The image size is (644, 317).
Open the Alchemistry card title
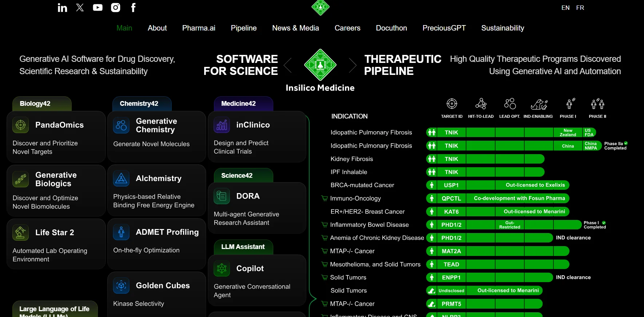(x=159, y=178)
